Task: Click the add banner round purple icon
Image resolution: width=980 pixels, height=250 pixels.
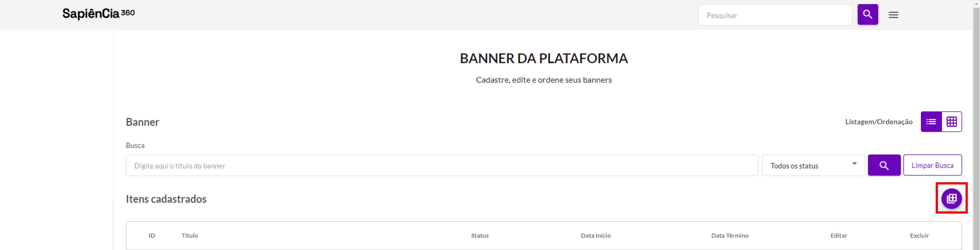Action: pos(952,198)
